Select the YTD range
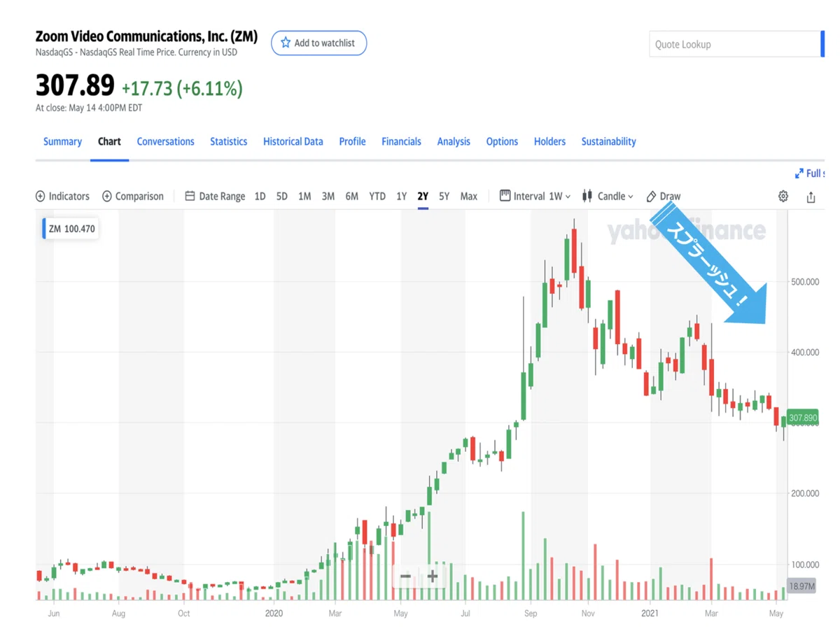The height and width of the screenshot is (638, 840). tap(377, 197)
